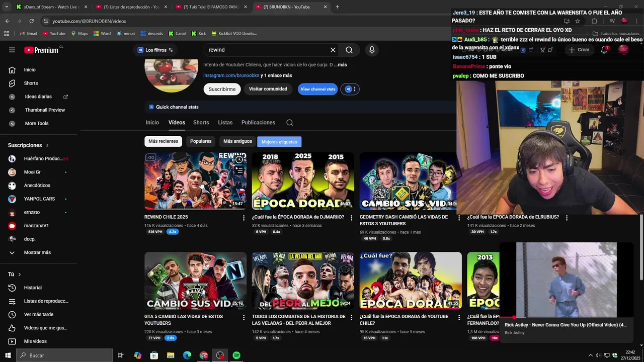Open the 'Moai Gr' subscription
Screen dimensions: 644x362
[x=32, y=172]
